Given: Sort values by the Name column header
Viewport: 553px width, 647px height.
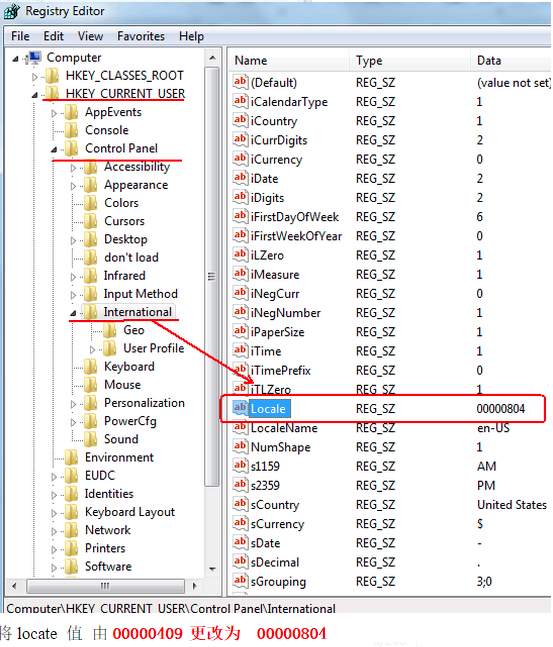Looking at the screenshot, I should (289, 60).
